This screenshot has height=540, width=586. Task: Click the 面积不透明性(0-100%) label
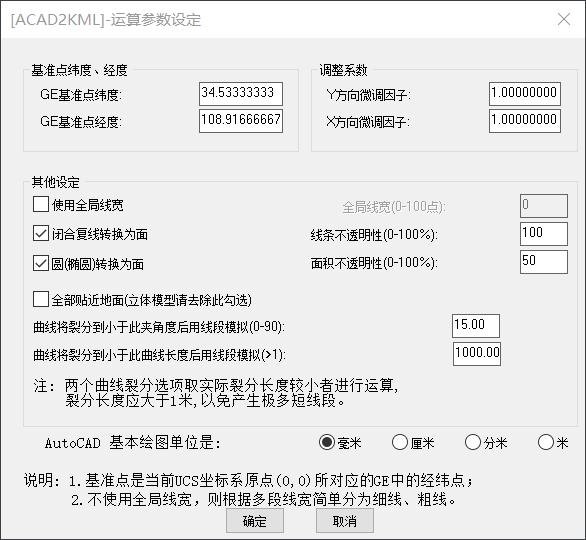374,263
